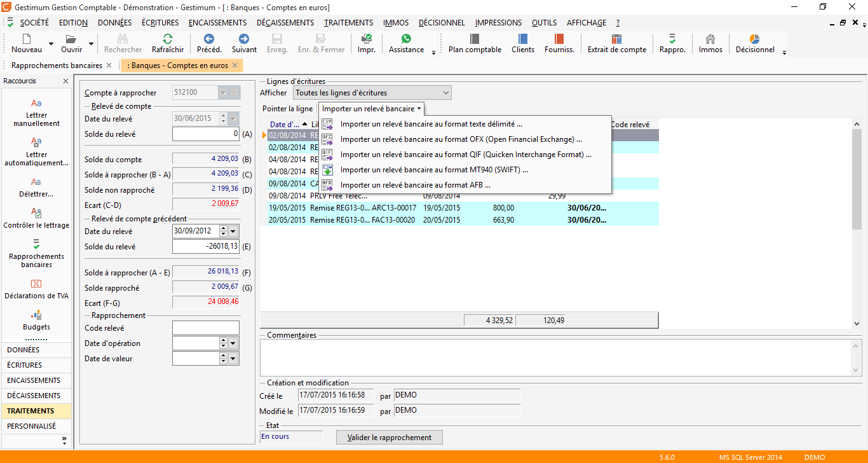
Task: Close the Banques - Comptes en euros tab
Action: point(234,66)
